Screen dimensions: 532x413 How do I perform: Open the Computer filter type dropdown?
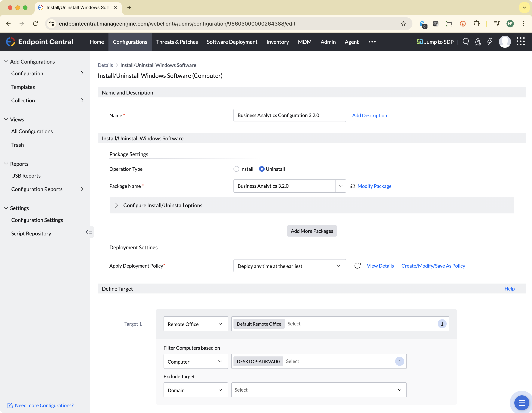[196, 361]
